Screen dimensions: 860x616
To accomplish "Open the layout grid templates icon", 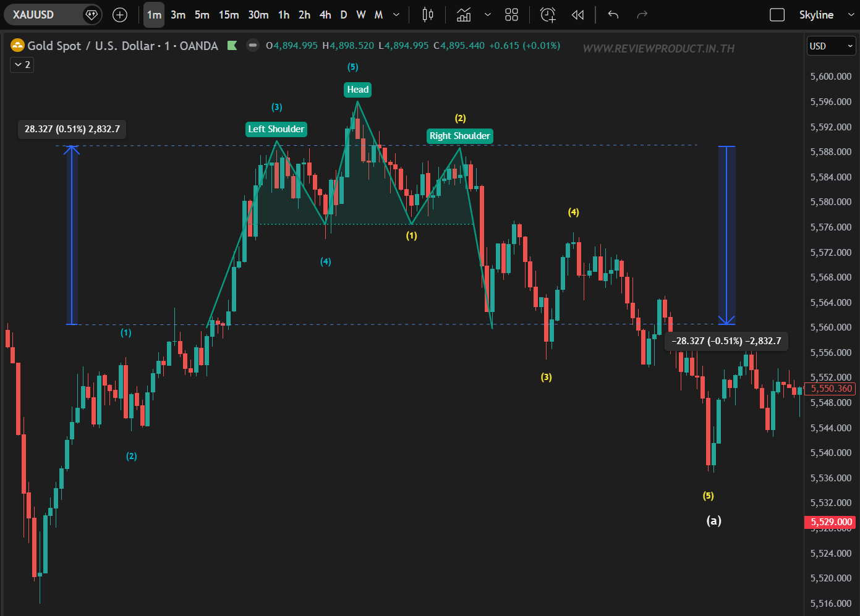I will tap(511, 15).
